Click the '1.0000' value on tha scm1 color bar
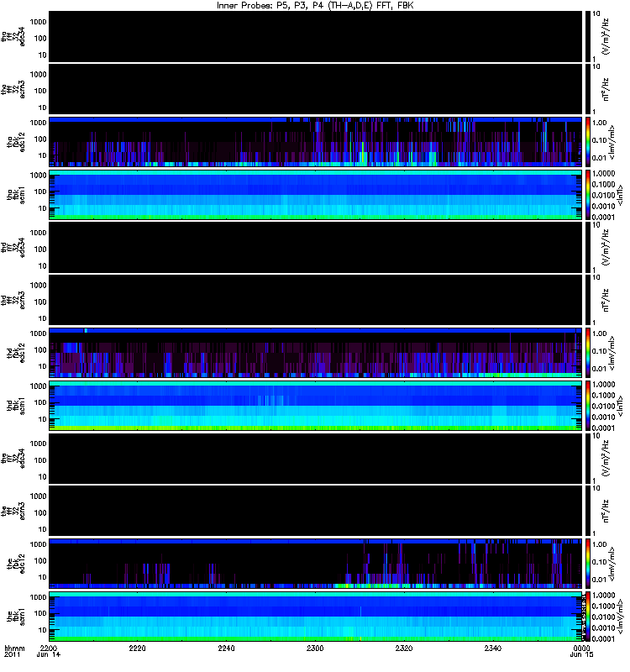Viewport: 630px width, 672px height. click(603, 174)
